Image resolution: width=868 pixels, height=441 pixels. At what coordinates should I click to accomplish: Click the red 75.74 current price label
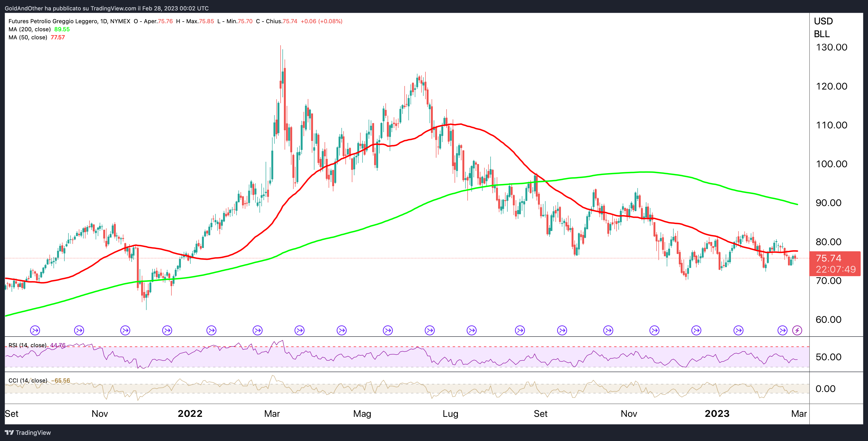coord(828,258)
